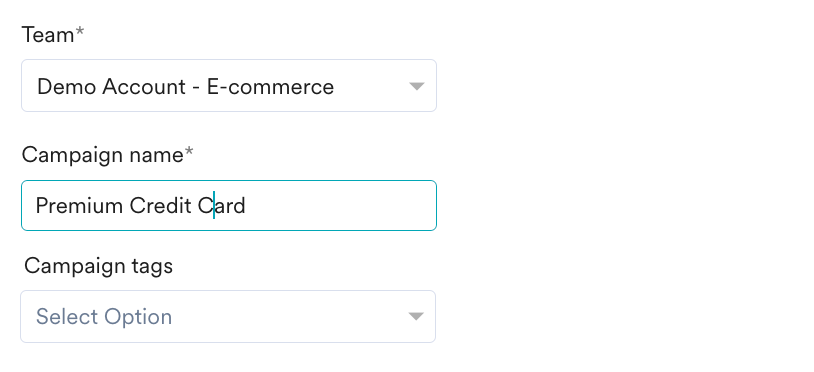Click the Team field label
This screenshot has height=372, width=814.
click(48, 35)
